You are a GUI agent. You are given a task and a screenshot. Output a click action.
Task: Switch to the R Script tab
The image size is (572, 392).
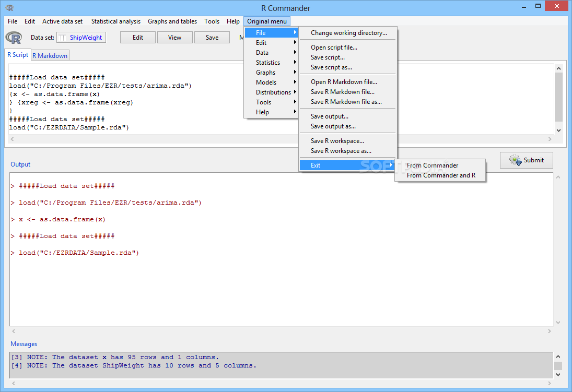pyautogui.click(x=18, y=55)
